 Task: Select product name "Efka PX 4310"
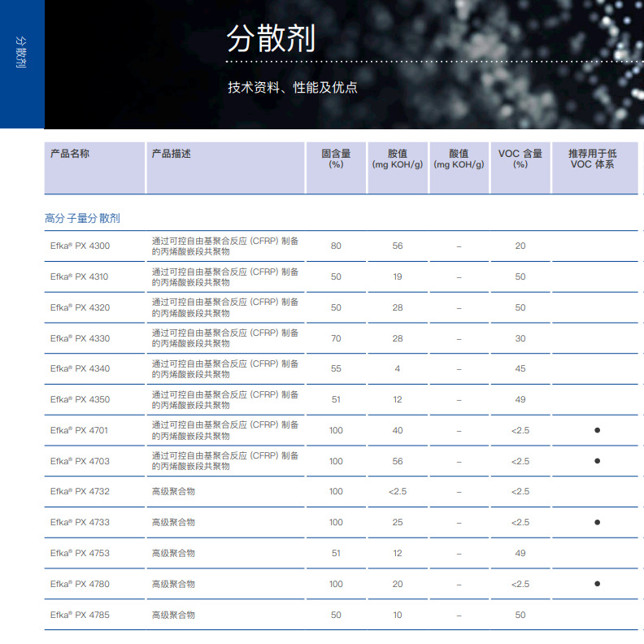(x=79, y=276)
